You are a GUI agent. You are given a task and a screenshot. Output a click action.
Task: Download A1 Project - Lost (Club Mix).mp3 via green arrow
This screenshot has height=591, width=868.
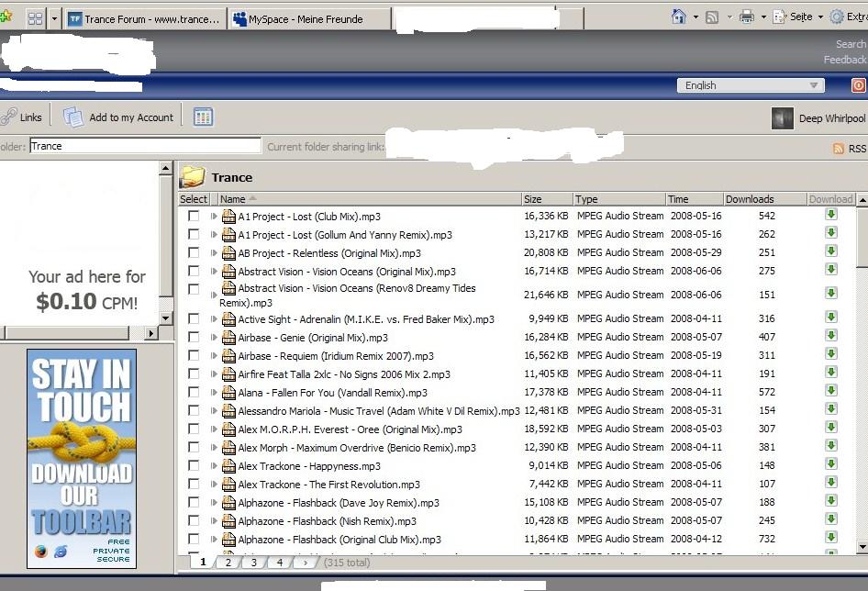[831, 215]
